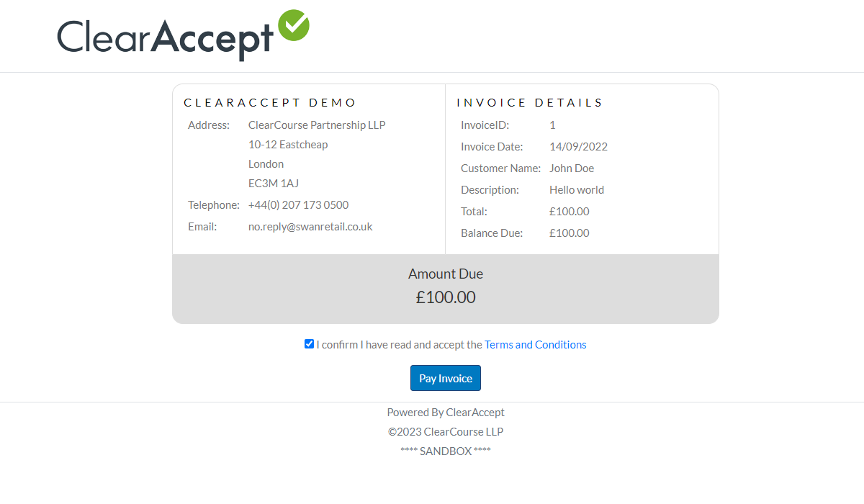Click the Balance Due £100.00 value

tap(569, 233)
